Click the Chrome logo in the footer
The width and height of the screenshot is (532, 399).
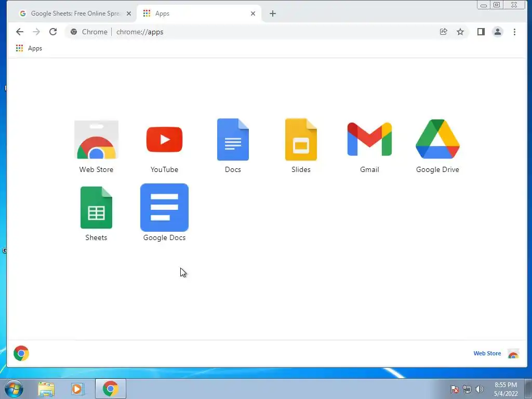click(21, 353)
